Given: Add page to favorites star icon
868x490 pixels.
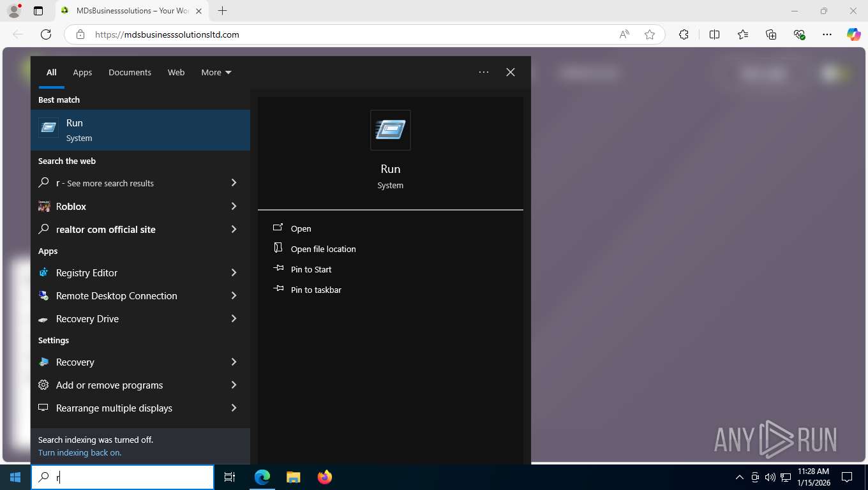Looking at the screenshot, I should pos(650,34).
